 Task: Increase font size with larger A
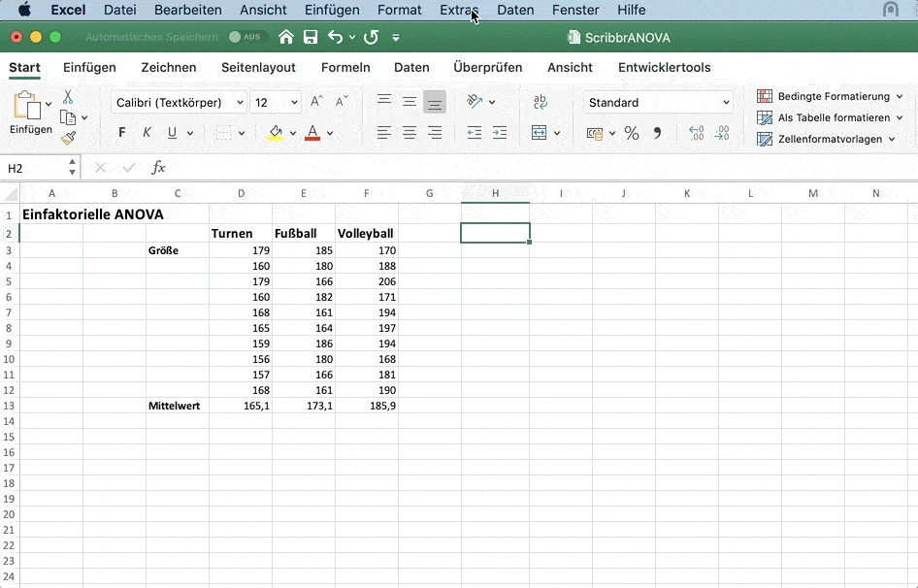(x=316, y=102)
